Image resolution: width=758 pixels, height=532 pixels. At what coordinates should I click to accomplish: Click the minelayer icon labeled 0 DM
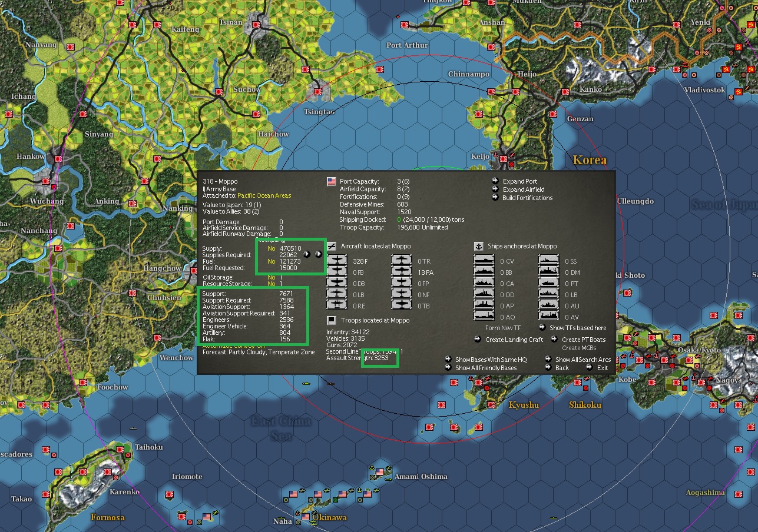click(x=549, y=272)
